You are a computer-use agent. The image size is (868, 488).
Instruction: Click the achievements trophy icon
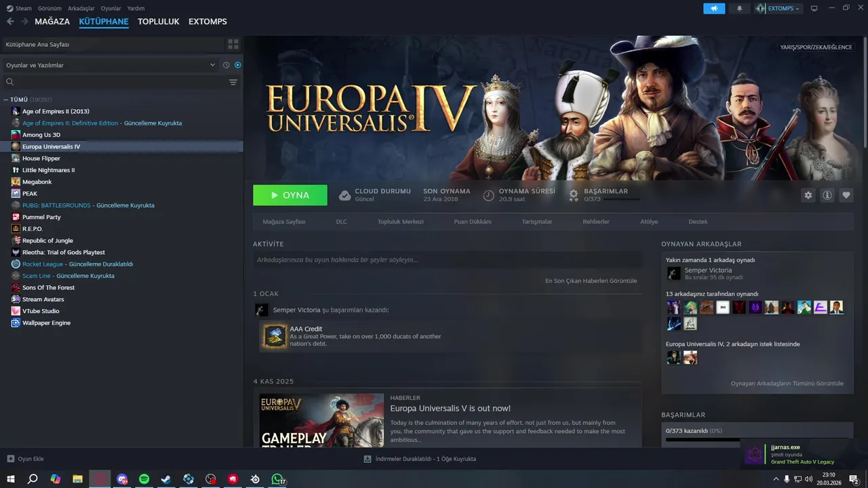(573, 195)
